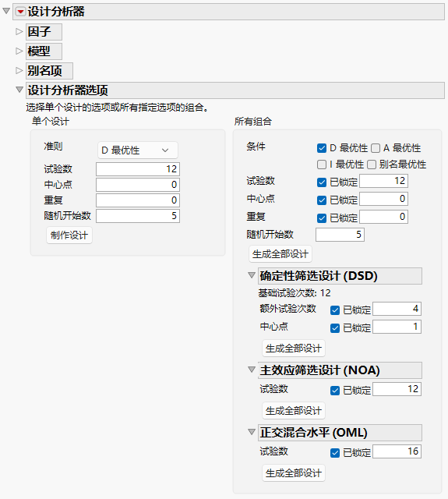Viewport: 448px width, 499px height.
Task: Click 生成全部设计 below 随机开始数
Action: 280,254
